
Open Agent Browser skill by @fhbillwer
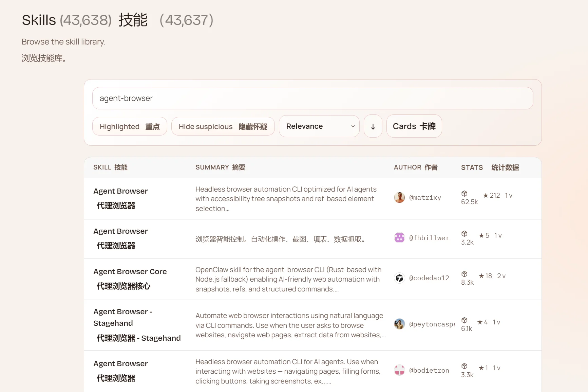pos(120,231)
